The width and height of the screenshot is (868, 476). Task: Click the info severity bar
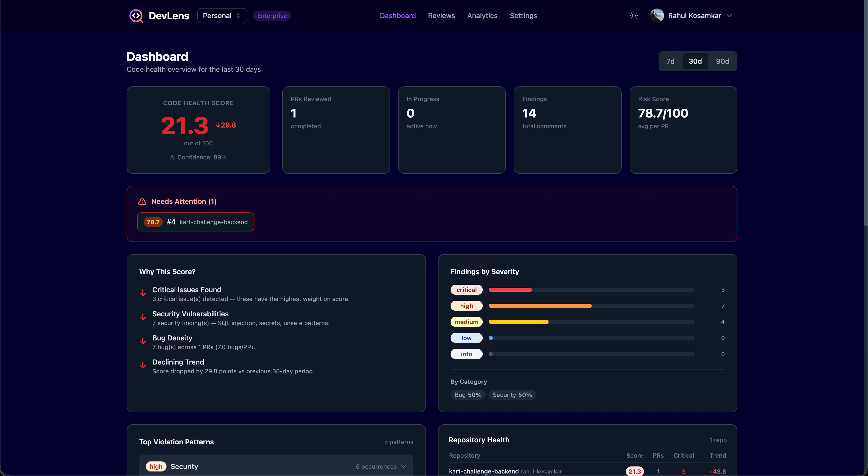point(591,354)
